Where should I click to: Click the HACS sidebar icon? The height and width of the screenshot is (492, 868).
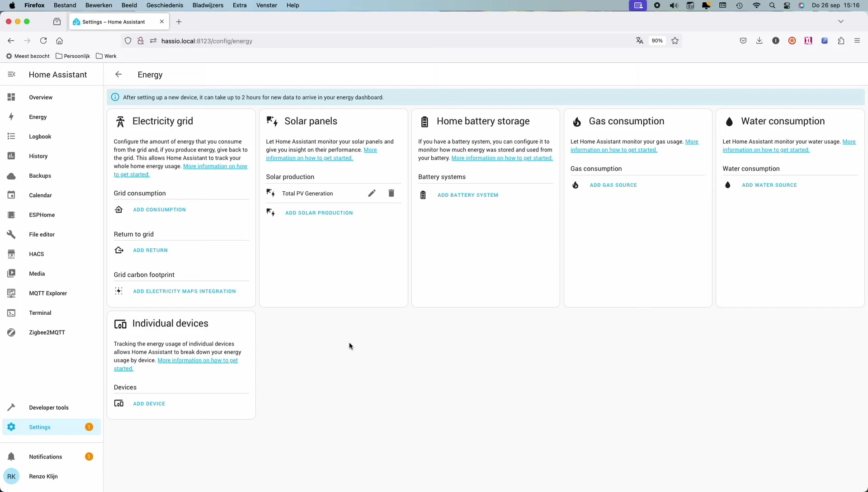point(11,254)
